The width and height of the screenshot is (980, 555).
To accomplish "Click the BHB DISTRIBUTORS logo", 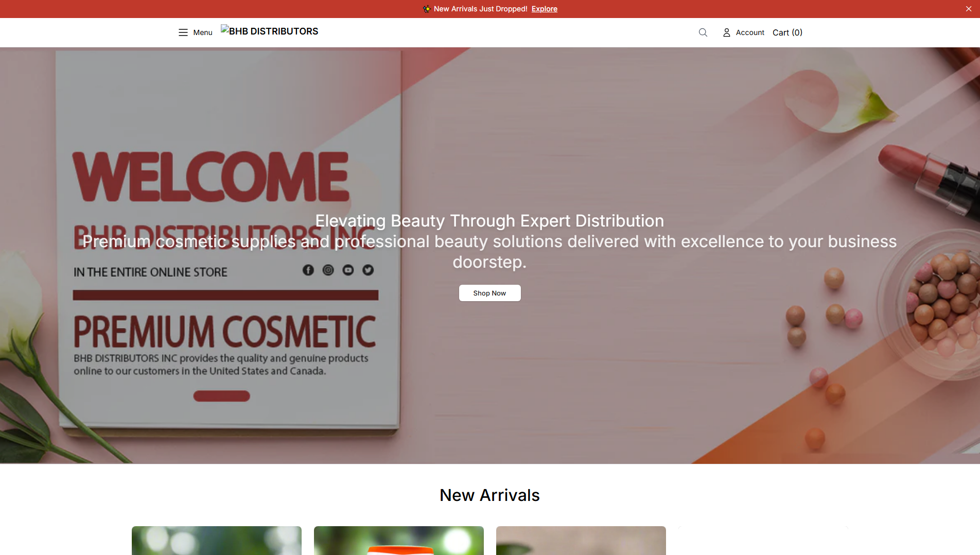I will [270, 31].
